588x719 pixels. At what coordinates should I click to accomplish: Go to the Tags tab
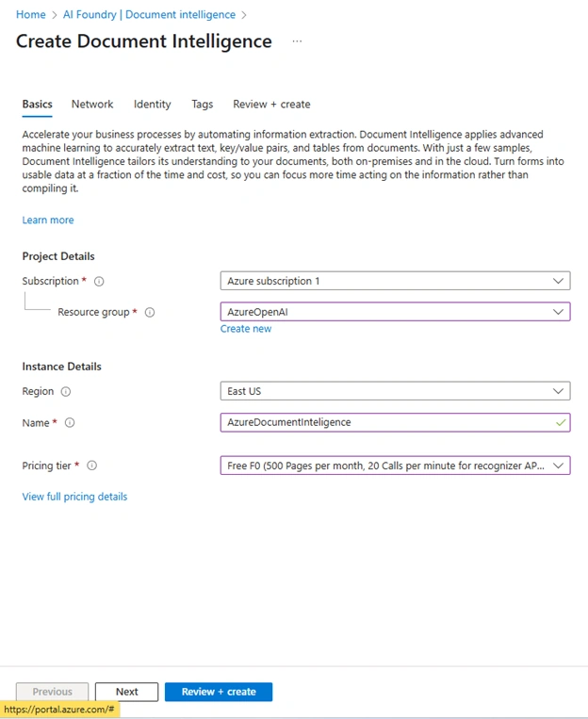click(203, 104)
